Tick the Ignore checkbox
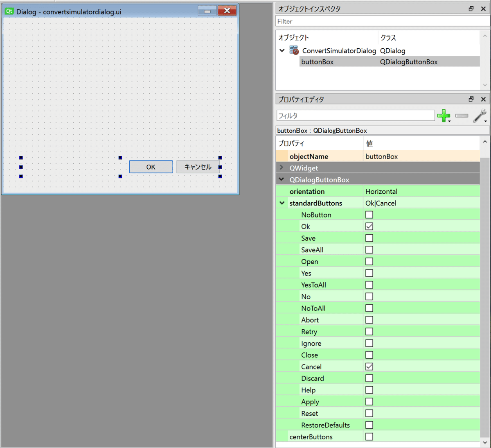Image resolution: width=491 pixels, height=448 pixels. [x=369, y=343]
